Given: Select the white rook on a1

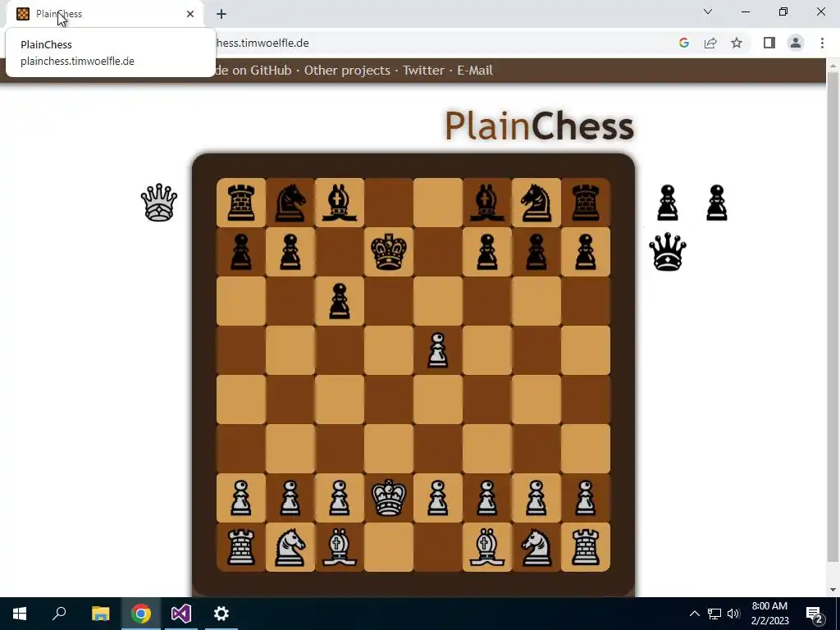Looking at the screenshot, I should click(x=241, y=547).
